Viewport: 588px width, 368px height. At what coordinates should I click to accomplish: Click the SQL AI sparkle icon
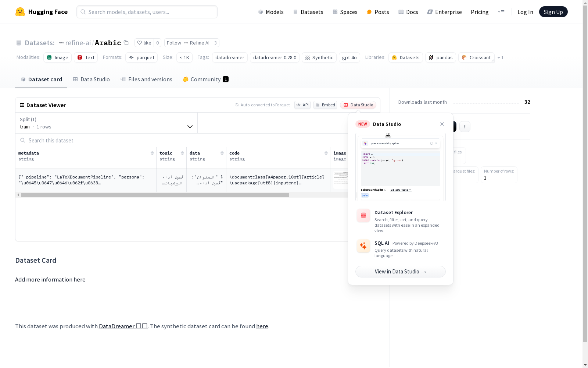pos(363,246)
